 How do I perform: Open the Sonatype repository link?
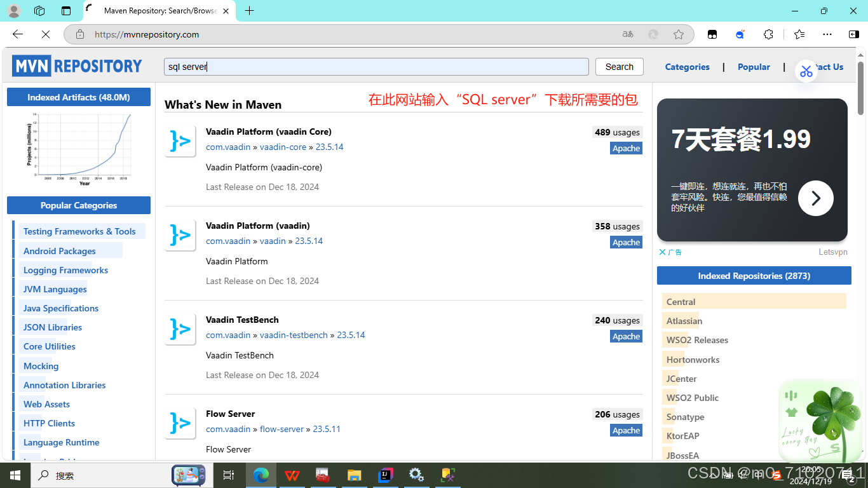coord(685,417)
